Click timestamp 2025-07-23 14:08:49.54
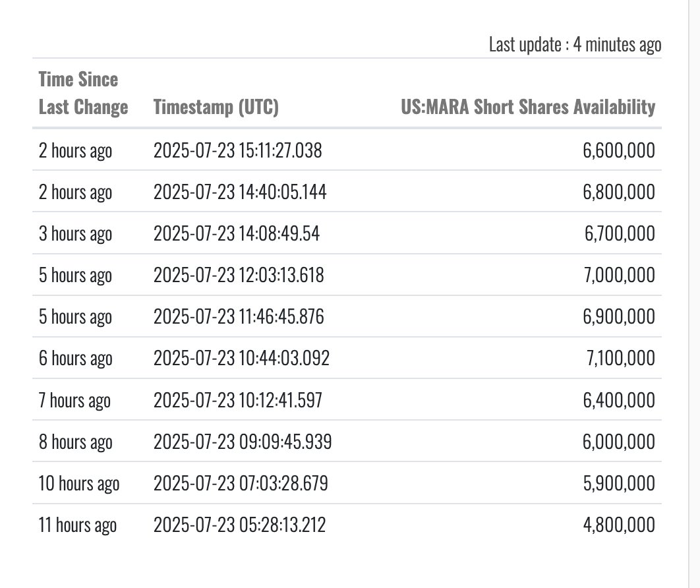 pos(237,233)
